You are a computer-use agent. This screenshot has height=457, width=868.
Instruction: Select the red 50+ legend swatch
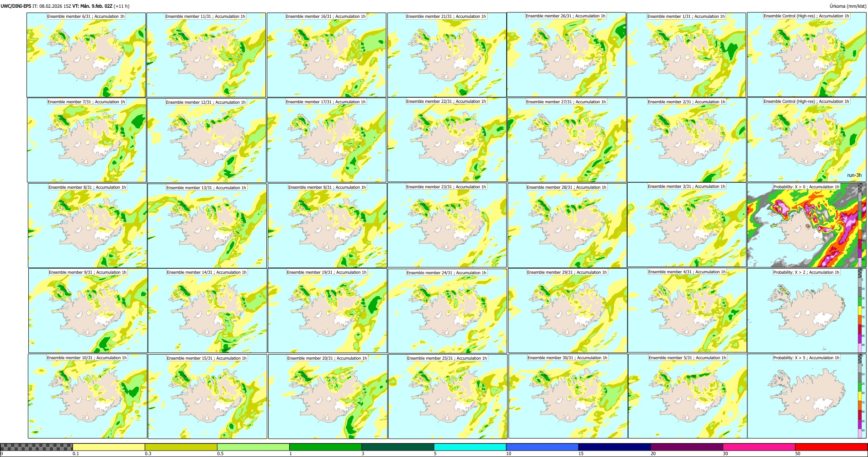coord(831,447)
